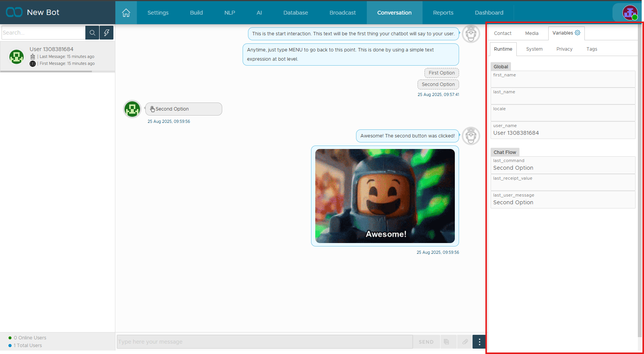Click the home icon in navigation bar

coord(126,13)
